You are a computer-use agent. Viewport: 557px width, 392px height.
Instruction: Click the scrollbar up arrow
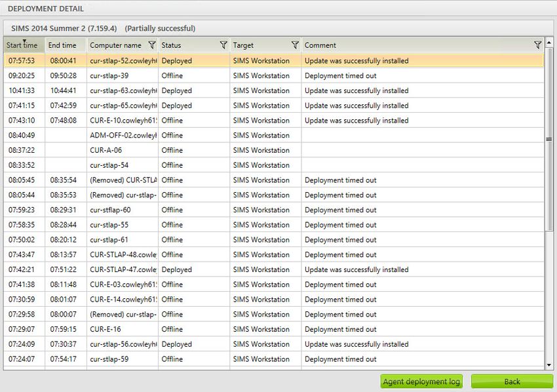[x=549, y=43]
